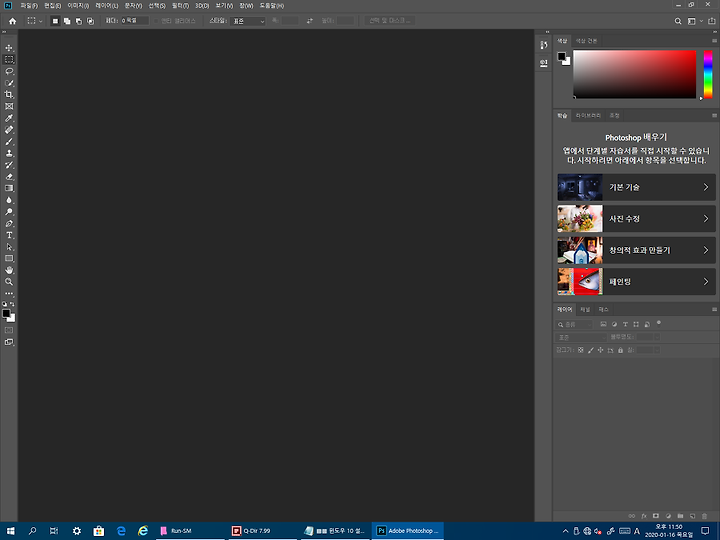Select the Crop tool

click(x=9, y=95)
